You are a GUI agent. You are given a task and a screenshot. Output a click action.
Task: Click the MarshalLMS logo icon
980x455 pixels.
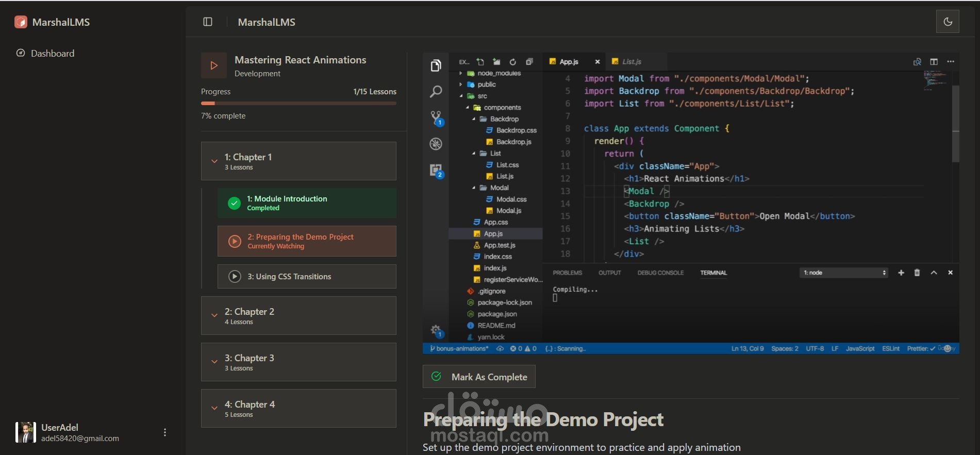click(x=21, y=22)
